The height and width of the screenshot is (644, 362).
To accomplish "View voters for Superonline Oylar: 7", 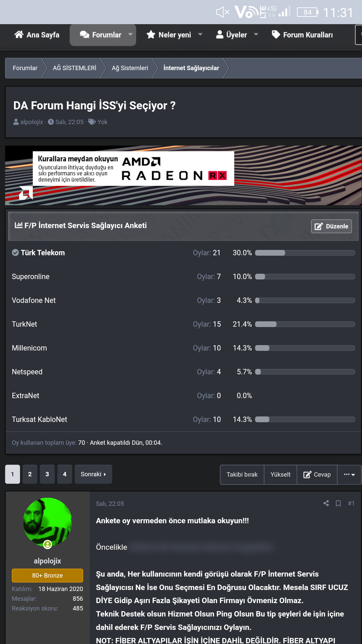I will pos(209,277).
